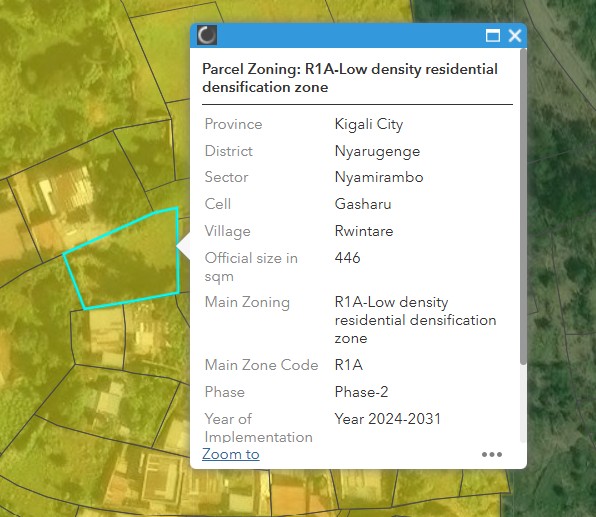Click the loading spinner icon in popup header
The width and height of the screenshot is (596, 517).
(207, 35)
